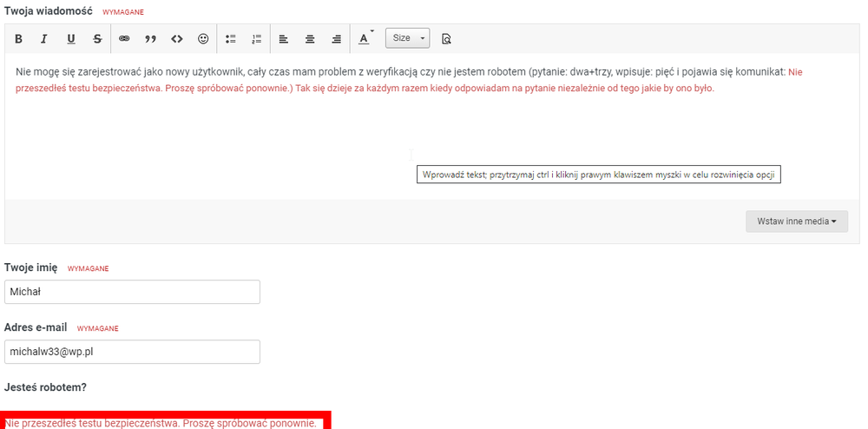The image size is (868, 429).
Task: Insert a bulleted list
Action: point(231,39)
